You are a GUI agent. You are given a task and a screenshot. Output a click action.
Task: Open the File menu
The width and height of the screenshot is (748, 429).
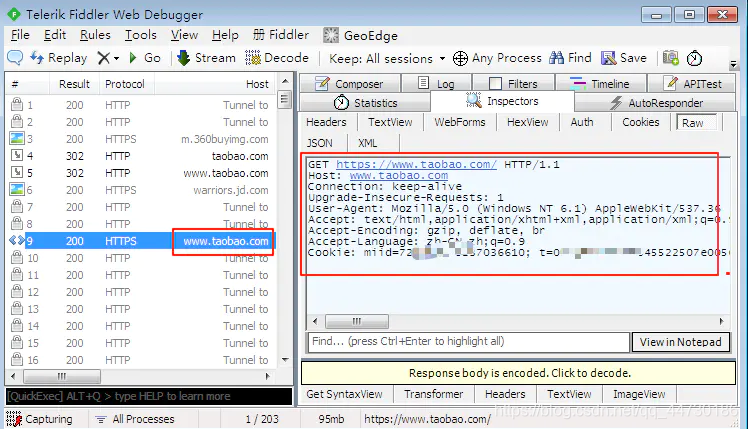[20, 35]
